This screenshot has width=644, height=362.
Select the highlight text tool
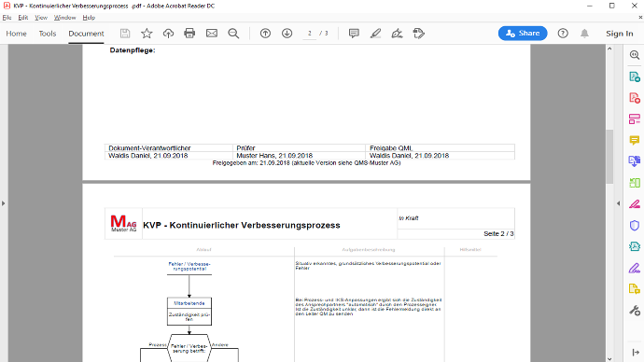[375, 34]
